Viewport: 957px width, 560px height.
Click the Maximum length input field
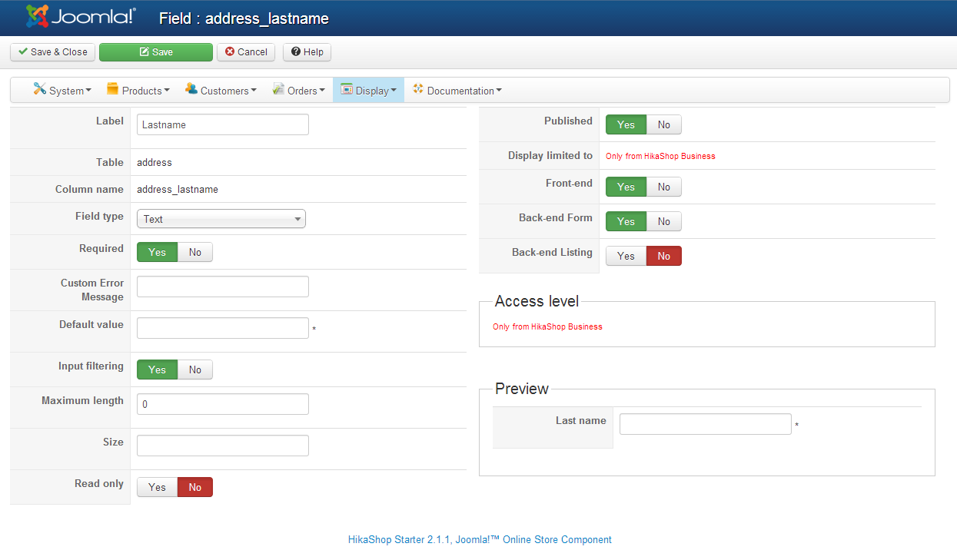pos(223,404)
